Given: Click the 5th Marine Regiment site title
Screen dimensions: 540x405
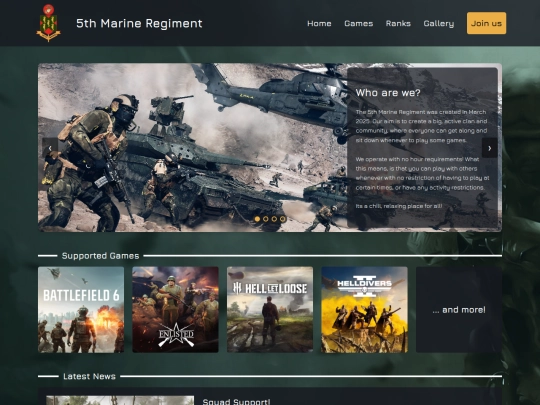Looking at the screenshot, I should click(139, 23).
